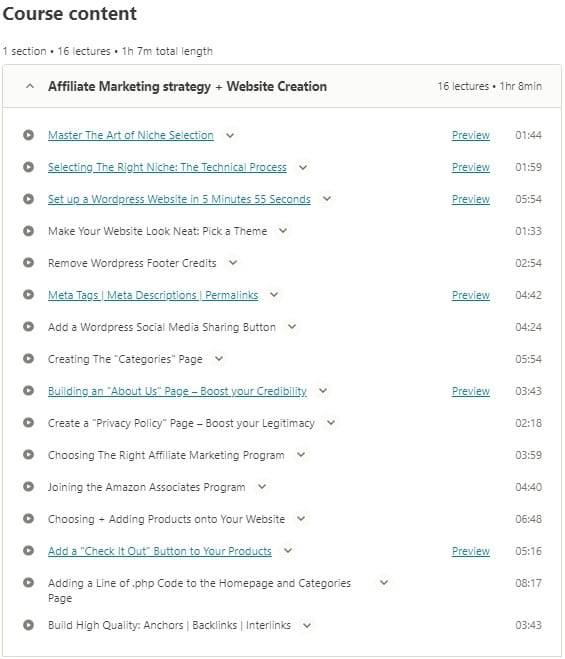Viewport: 565px width, 659px height.
Task: Expand details for Building an About Us Page
Action: pyautogui.click(x=323, y=391)
